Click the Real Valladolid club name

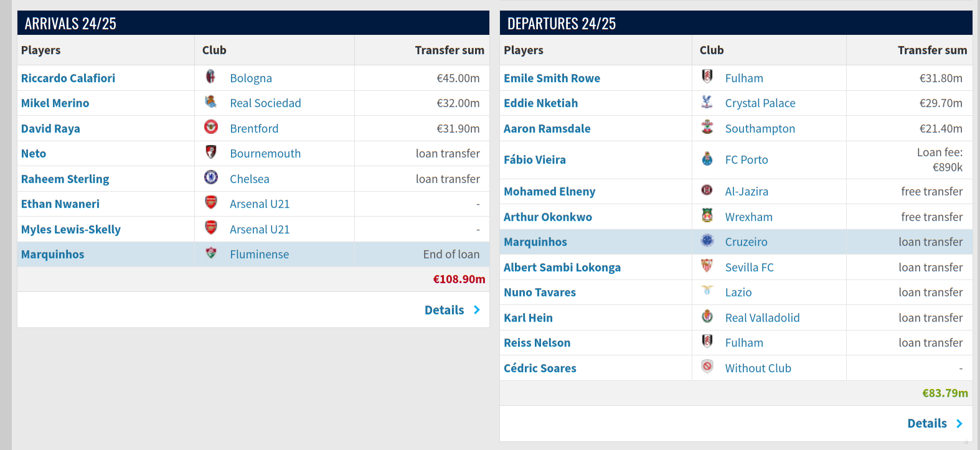(762, 317)
